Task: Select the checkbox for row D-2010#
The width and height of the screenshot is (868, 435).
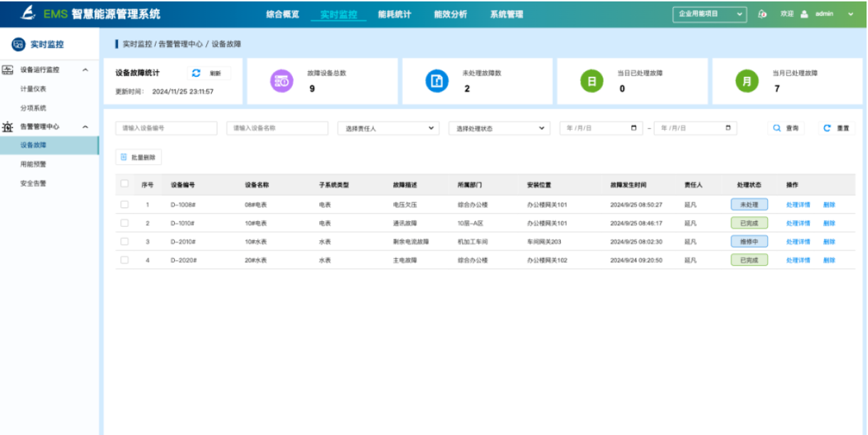Action: [124, 242]
